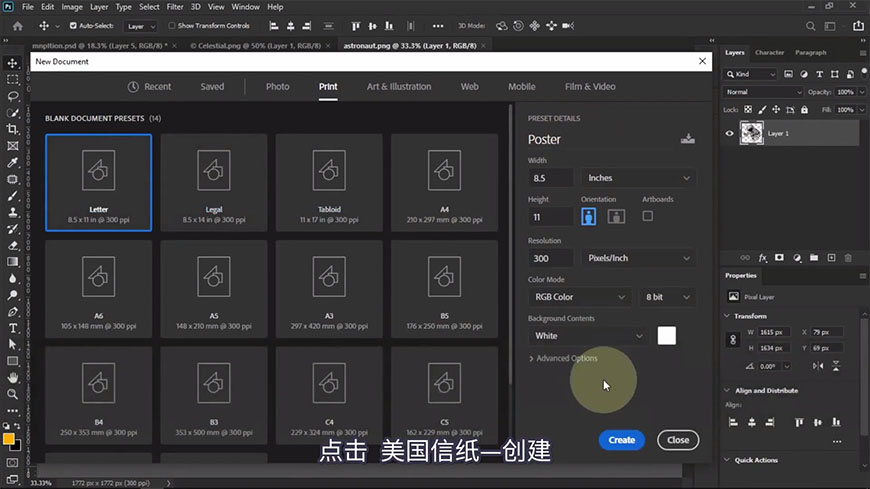Click the delete layer trash icon
The image size is (870, 489).
(x=848, y=258)
